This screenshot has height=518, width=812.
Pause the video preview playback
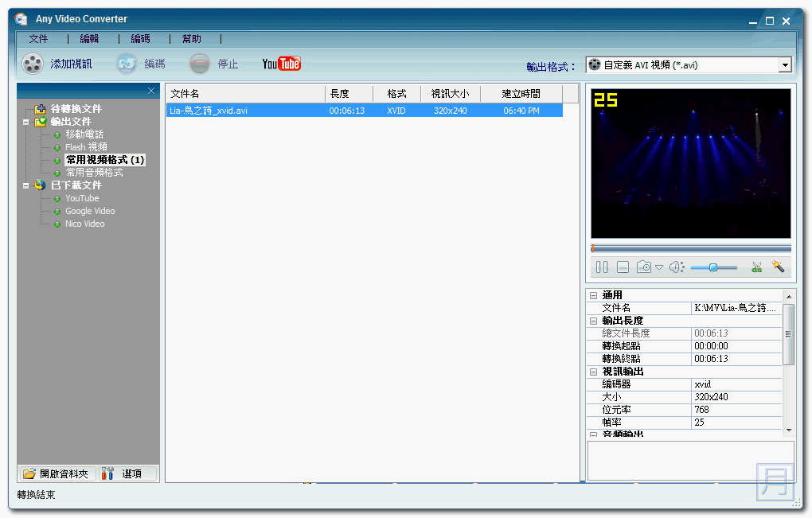(x=601, y=267)
